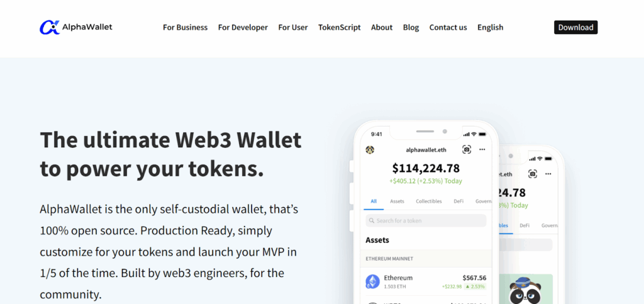The height and width of the screenshot is (304, 644).
Task: Click the Ethereum coin icon
Action: (x=373, y=281)
